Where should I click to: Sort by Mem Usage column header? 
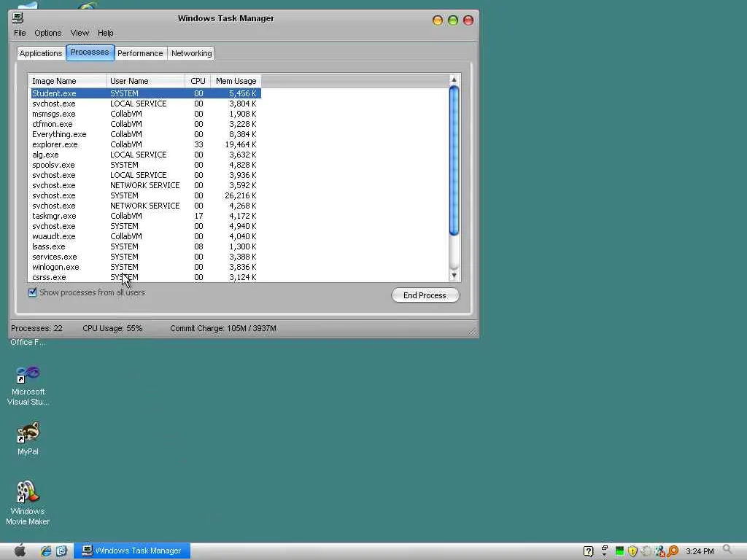(x=236, y=81)
